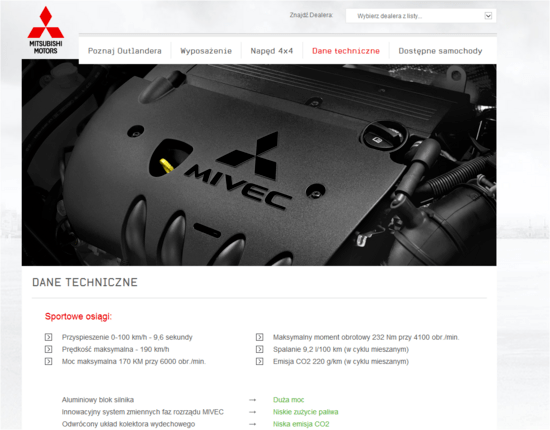Click bullet icon next to Prędkość maksymalna
Screen dimensions: 550x430
coord(48,349)
